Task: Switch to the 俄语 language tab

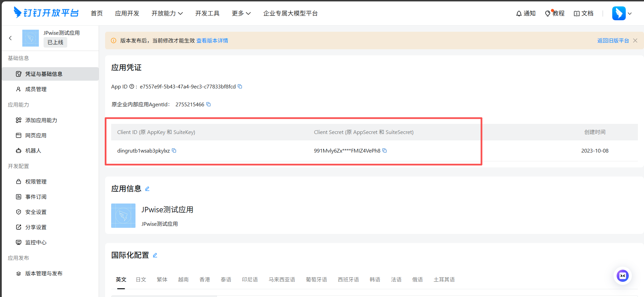Action: click(418, 279)
